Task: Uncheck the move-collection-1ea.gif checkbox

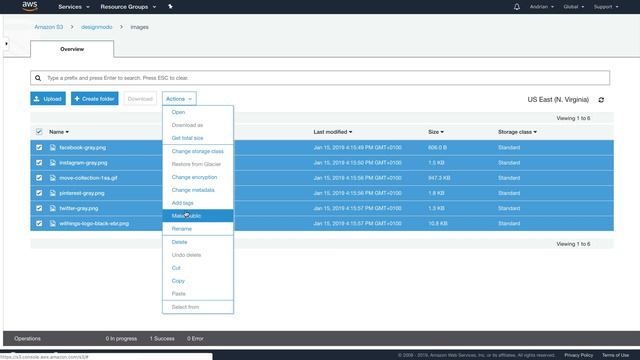Action: coord(39,178)
